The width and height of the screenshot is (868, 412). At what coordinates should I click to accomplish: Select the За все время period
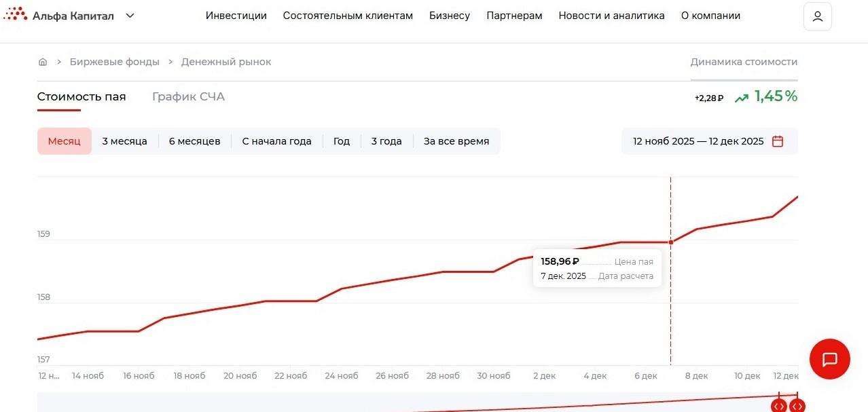pos(456,141)
